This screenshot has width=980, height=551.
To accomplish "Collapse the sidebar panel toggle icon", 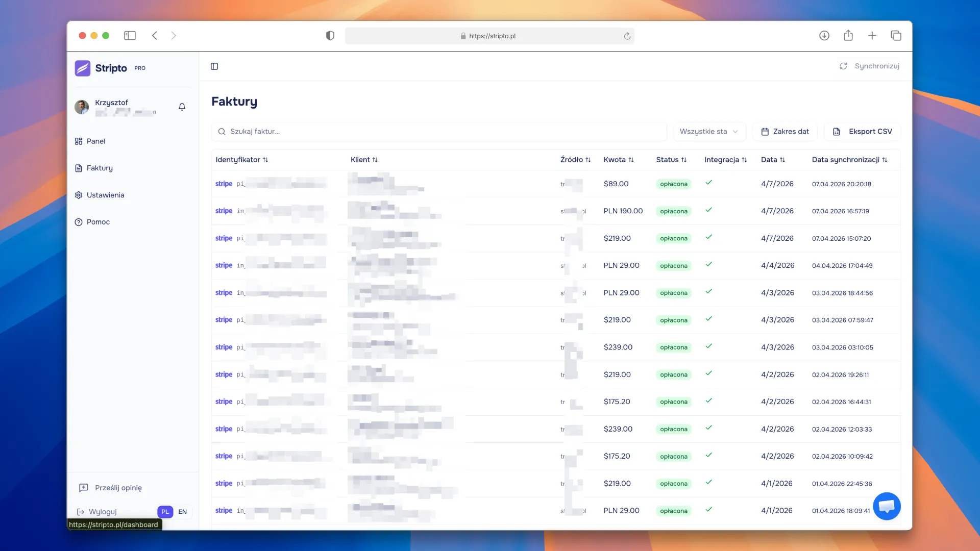I will click(214, 66).
